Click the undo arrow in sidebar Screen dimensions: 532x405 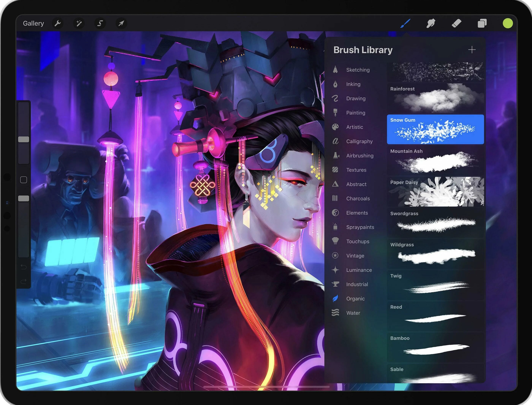click(x=24, y=267)
